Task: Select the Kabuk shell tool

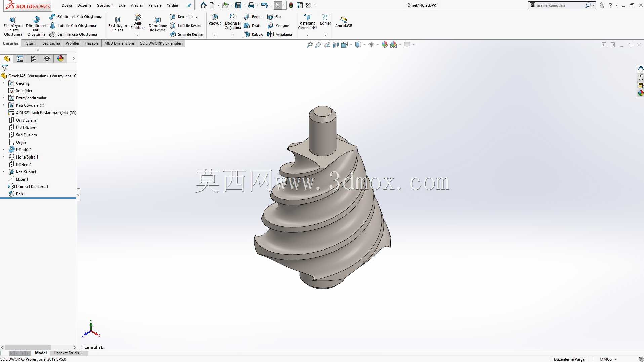Action: point(253,34)
